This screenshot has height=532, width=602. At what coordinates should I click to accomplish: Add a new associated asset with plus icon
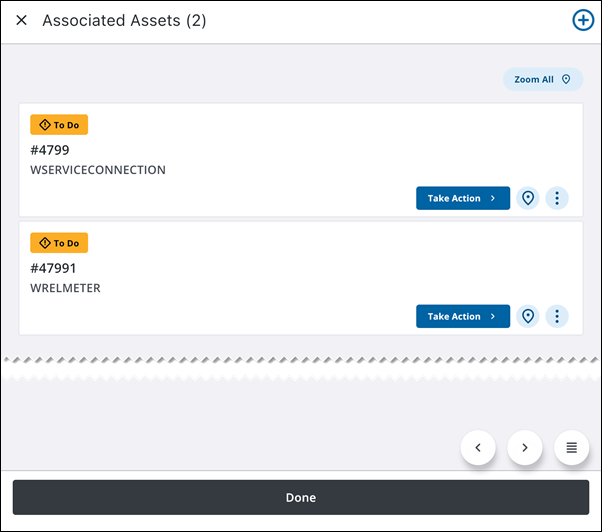(x=582, y=21)
